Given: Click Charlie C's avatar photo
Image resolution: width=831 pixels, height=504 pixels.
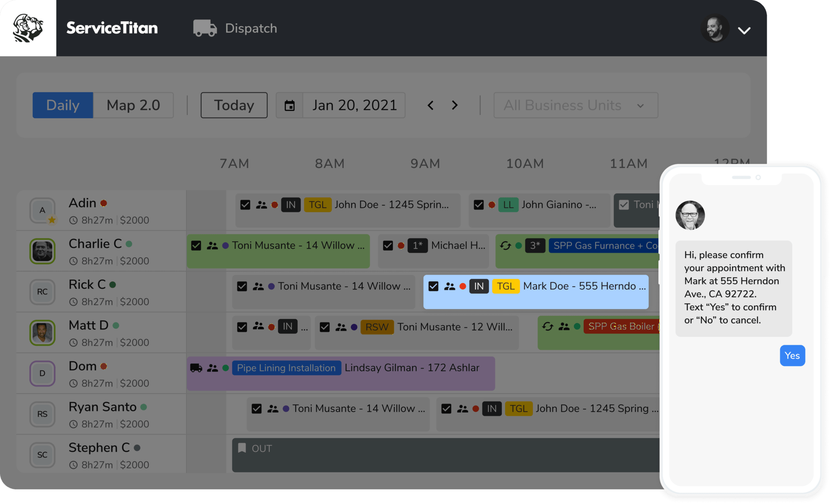Looking at the screenshot, I should click(42, 251).
